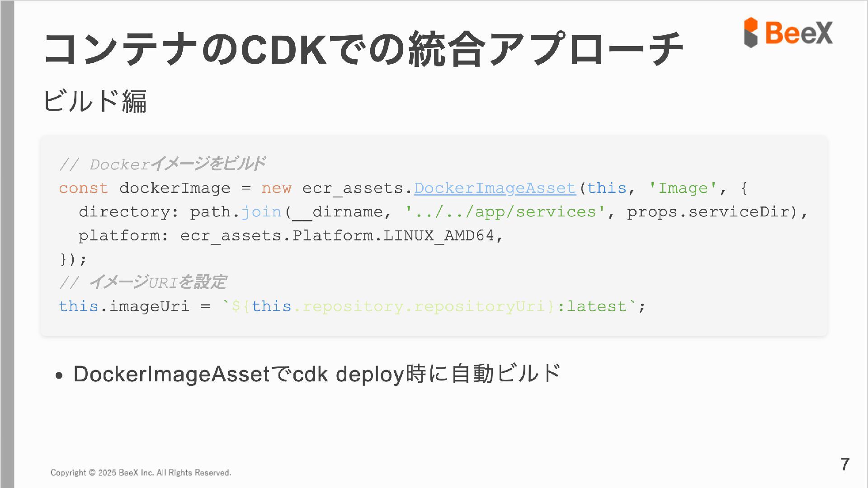868x488 pixels.
Task: Click the repository.repositoryUri template expression
Action: 423,306
